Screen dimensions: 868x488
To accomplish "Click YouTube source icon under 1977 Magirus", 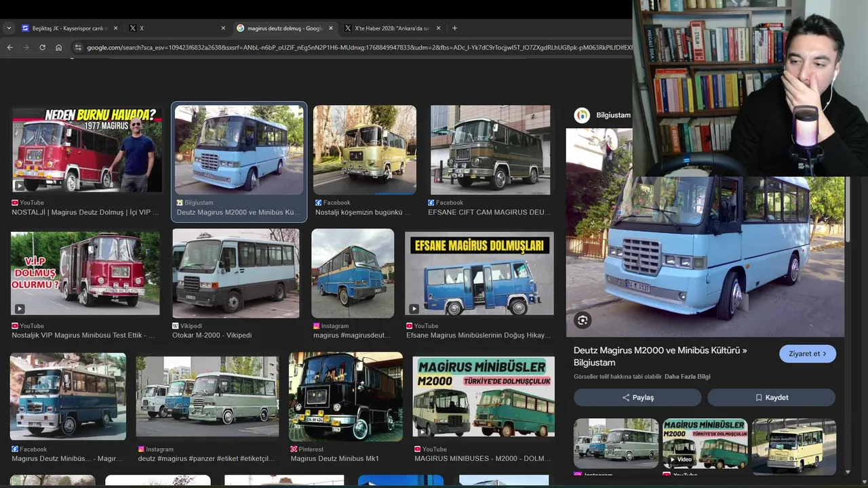I will coord(15,203).
